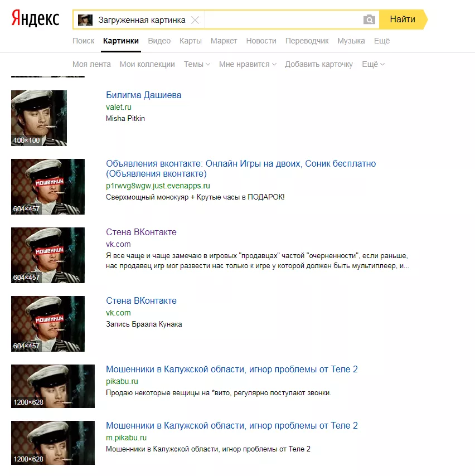475x476 pixels.
Task: Open the Объявления вконтакте result title
Action: (x=241, y=168)
